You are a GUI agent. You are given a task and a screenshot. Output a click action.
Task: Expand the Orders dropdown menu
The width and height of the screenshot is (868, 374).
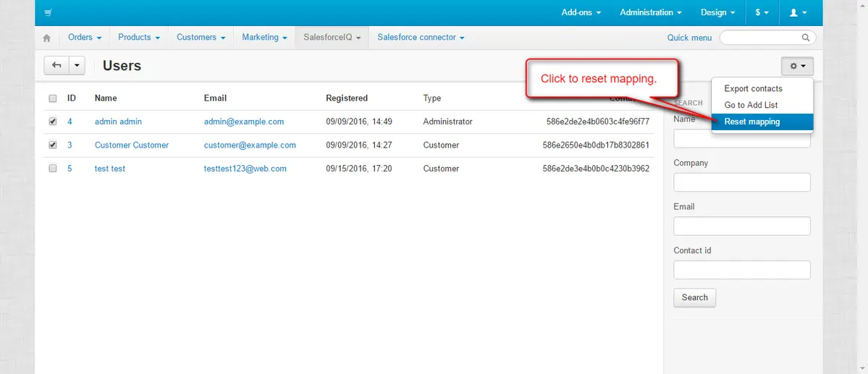(x=84, y=38)
